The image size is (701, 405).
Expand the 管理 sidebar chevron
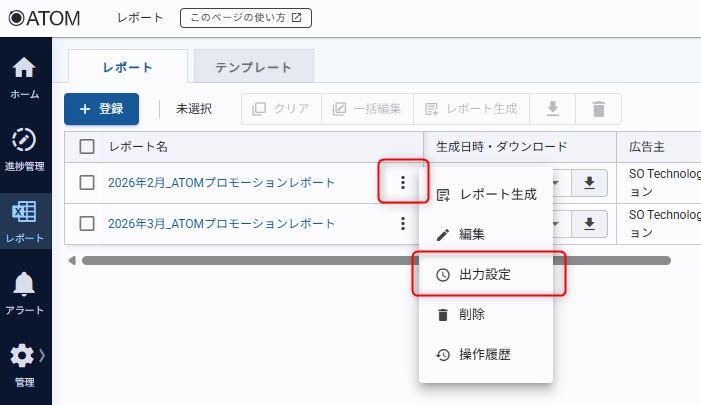[x=42, y=355]
